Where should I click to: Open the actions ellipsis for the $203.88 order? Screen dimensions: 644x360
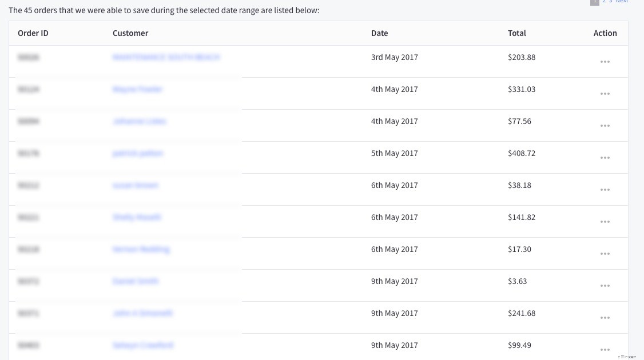[x=605, y=62]
